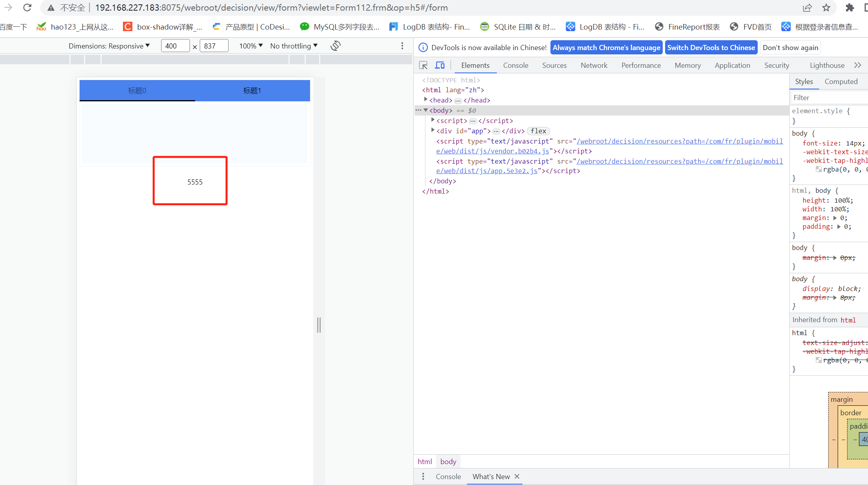This screenshot has height=485, width=868.
Task: Click Don't show again button
Action: 790,47
